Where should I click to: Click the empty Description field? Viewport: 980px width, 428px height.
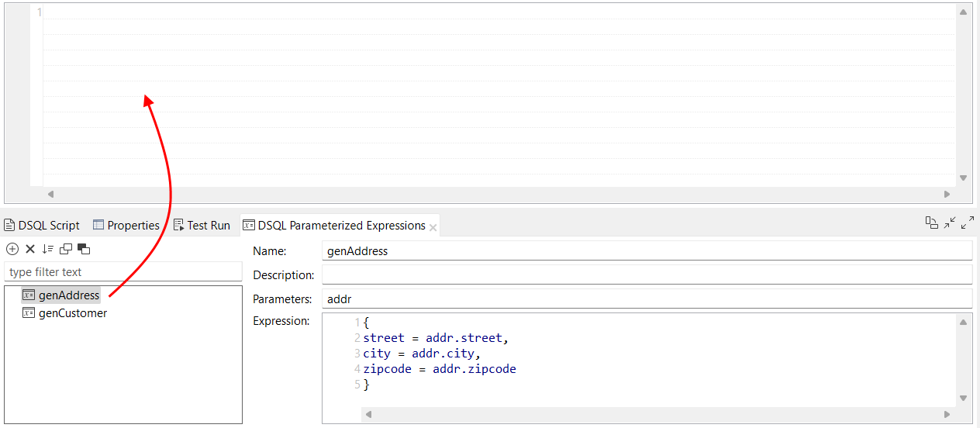coord(646,274)
